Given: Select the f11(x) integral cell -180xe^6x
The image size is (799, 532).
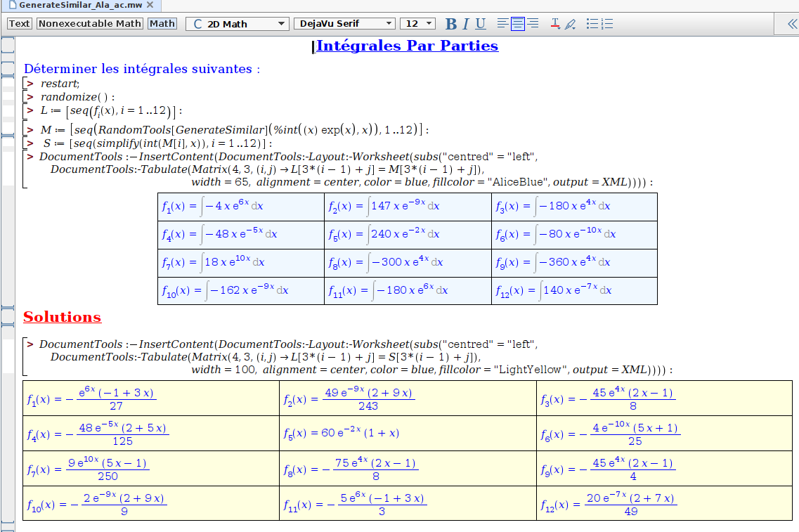Looking at the screenshot, I should click(408, 290).
